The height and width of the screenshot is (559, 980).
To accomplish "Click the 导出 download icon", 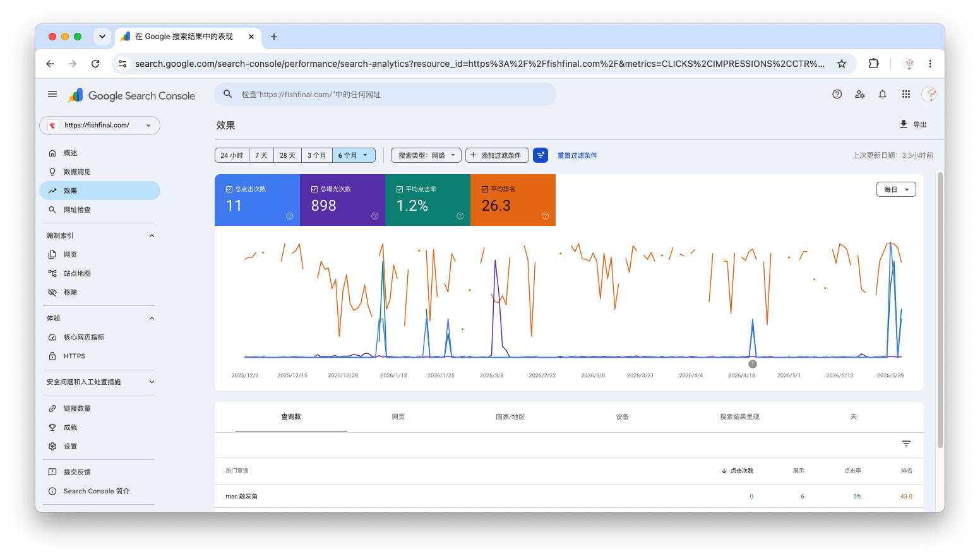I will click(x=904, y=124).
